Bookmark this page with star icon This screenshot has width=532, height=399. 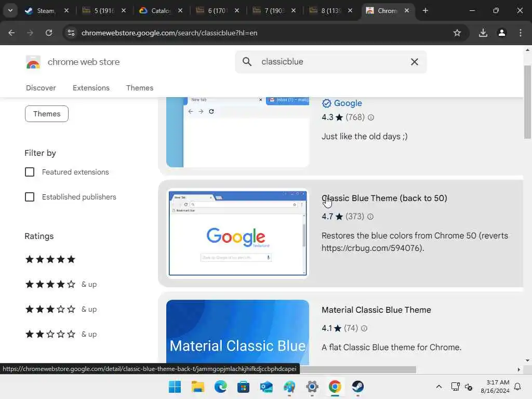[x=457, y=33]
